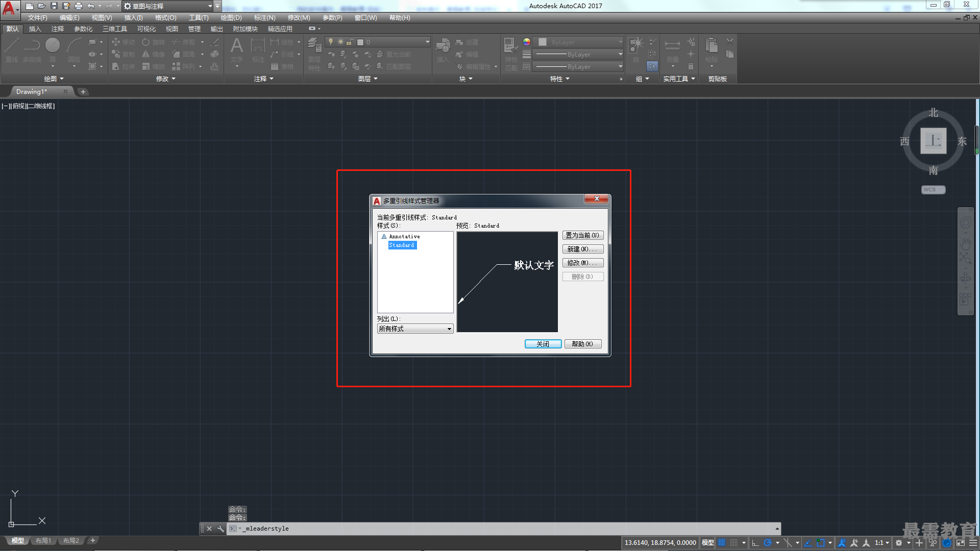The height and width of the screenshot is (551, 980).
Task: Toggle snap mode dotted grid icon
Action: (x=733, y=543)
